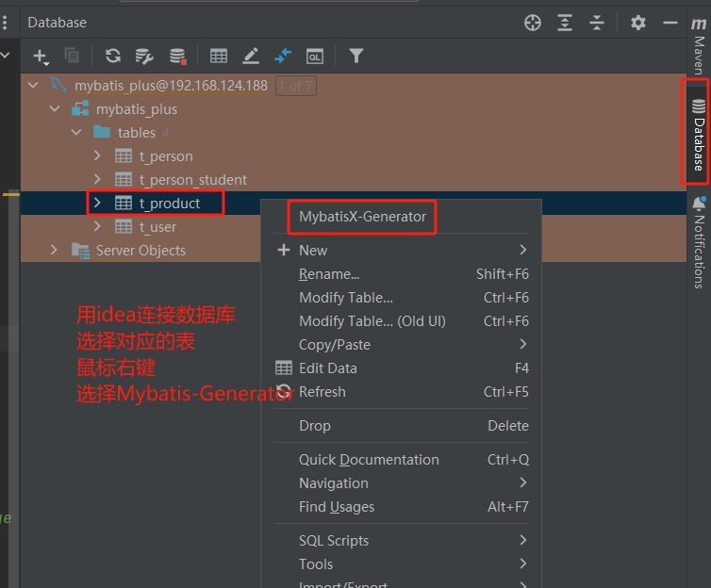Screen dimensions: 711x588
Task: Open Database panel gear settings
Action: click(x=638, y=23)
